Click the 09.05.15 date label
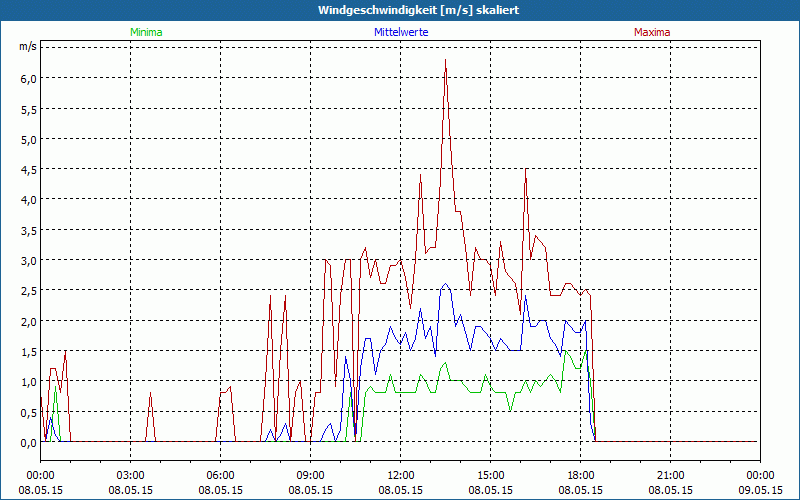800x500 pixels. pos(760,490)
